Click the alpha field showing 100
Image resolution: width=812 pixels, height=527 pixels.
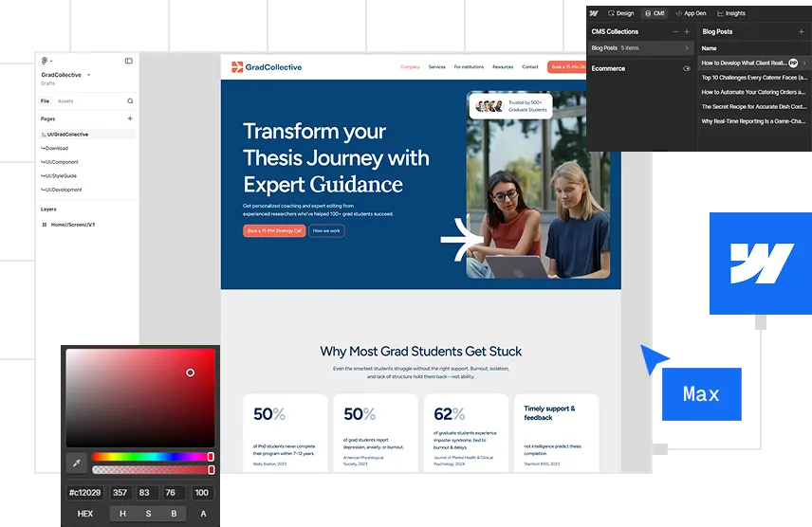pyautogui.click(x=201, y=493)
